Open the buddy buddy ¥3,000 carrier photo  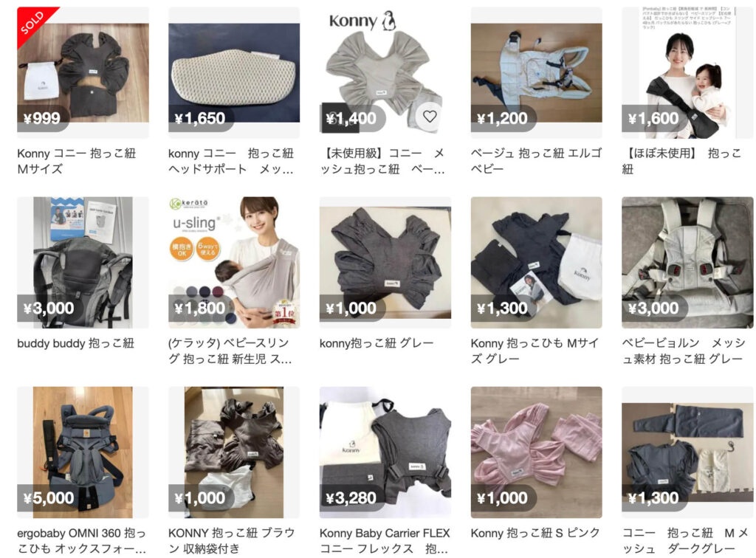[83, 263]
